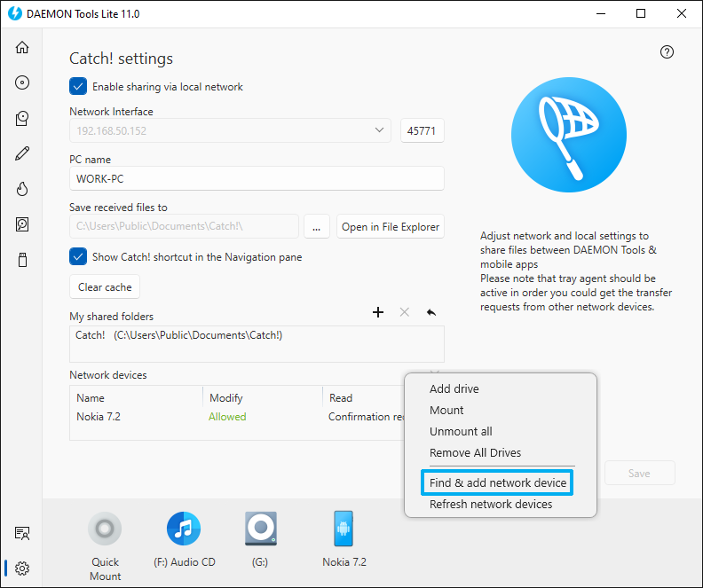Click the DAEMON Tools lightning logo
The width and height of the screenshot is (703, 588).
(x=15, y=13)
